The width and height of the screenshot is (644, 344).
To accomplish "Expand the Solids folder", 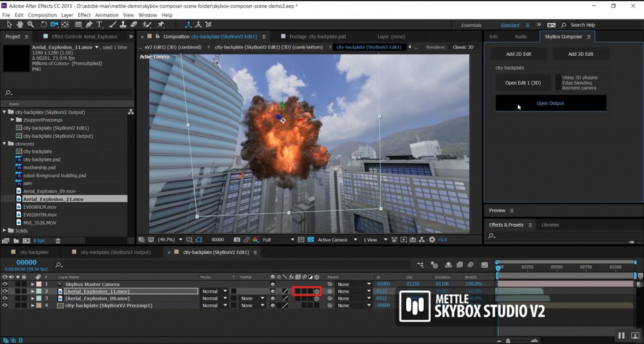I will (x=5, y=230).
